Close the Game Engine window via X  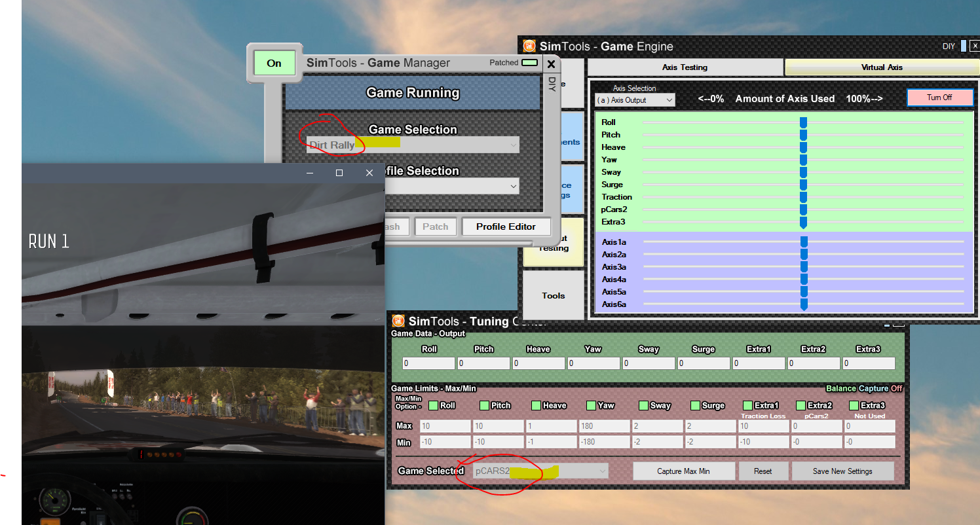[x=975, y=46]
